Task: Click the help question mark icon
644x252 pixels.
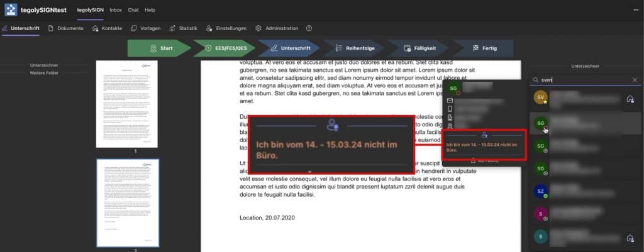Action: (309, 28)
